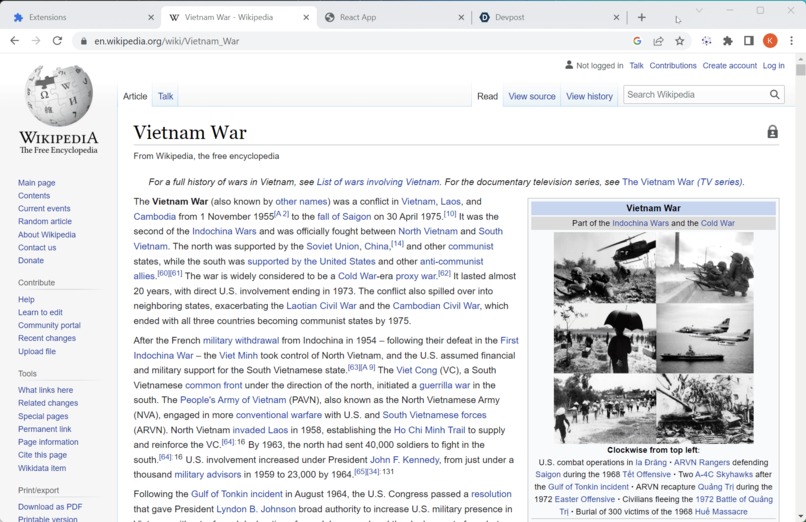Image resolution: width=806 pixels, height=522 pixels.
Task: Click the user silhouette icon beside Not logged in
Action: [569, 65]
